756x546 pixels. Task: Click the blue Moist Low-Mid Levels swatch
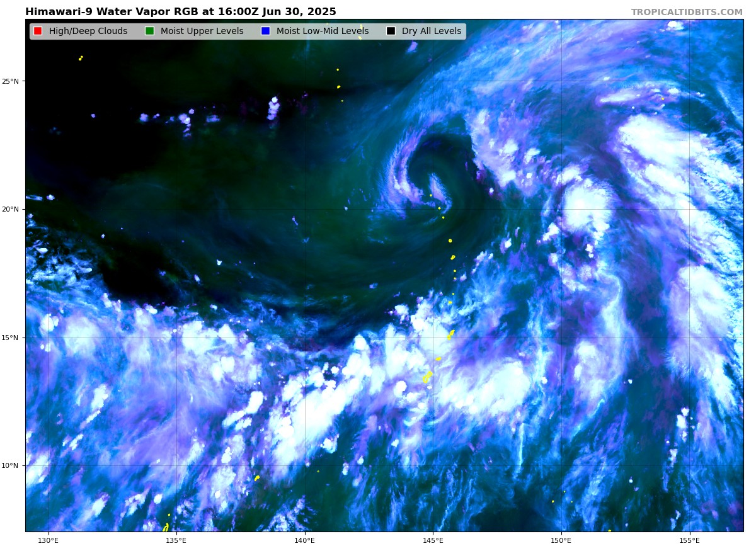click(265, 31)
